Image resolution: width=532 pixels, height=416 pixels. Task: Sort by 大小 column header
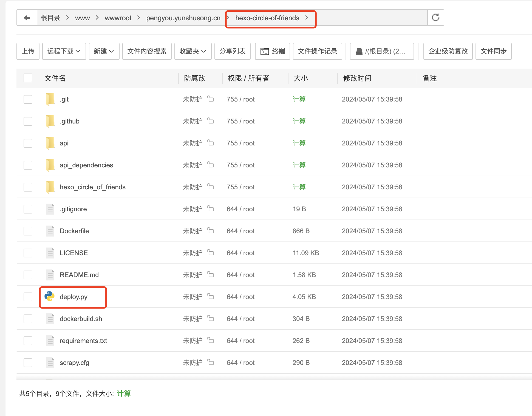[301, 78]
